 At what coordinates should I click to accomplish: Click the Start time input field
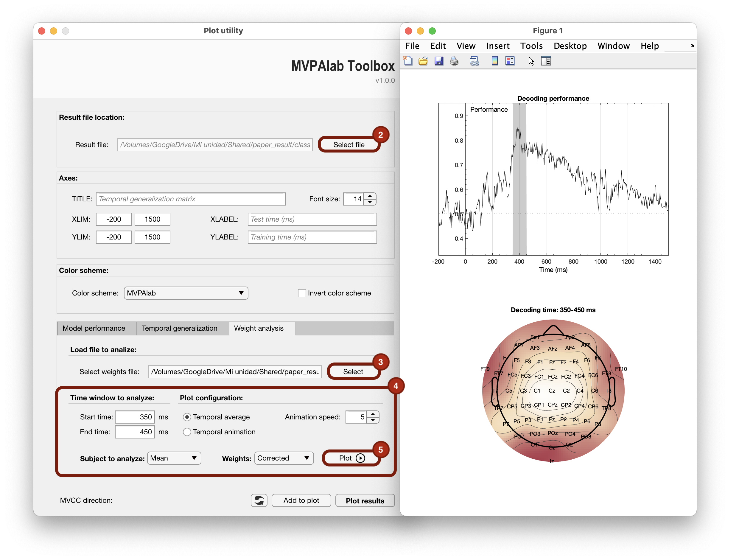135,417
